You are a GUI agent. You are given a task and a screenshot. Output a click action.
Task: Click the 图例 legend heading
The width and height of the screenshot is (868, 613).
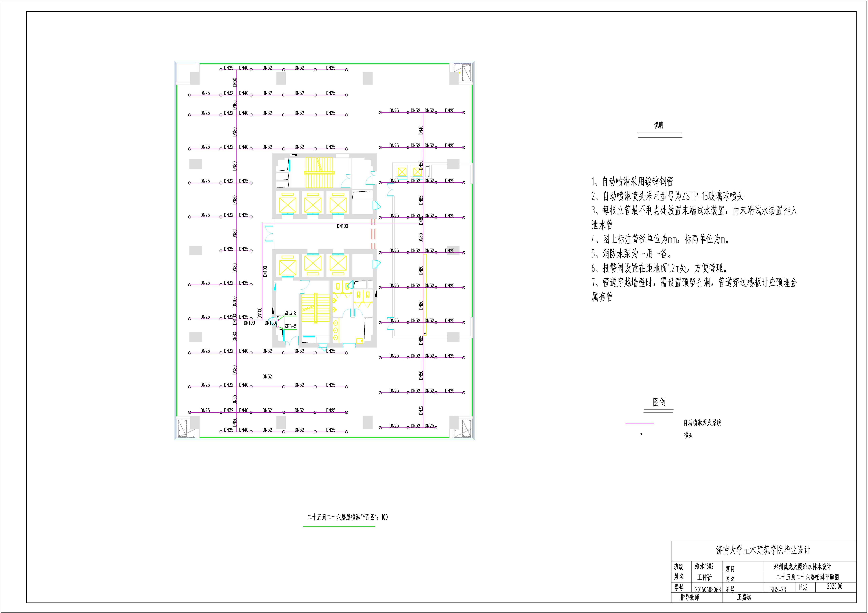point(659,402)
